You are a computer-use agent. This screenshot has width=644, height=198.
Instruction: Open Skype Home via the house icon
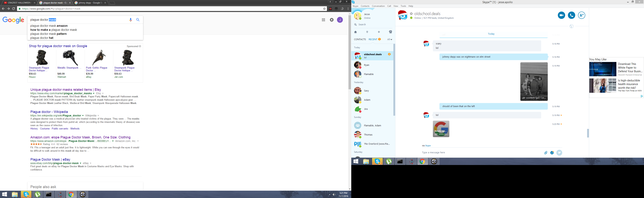click(355, 32)
